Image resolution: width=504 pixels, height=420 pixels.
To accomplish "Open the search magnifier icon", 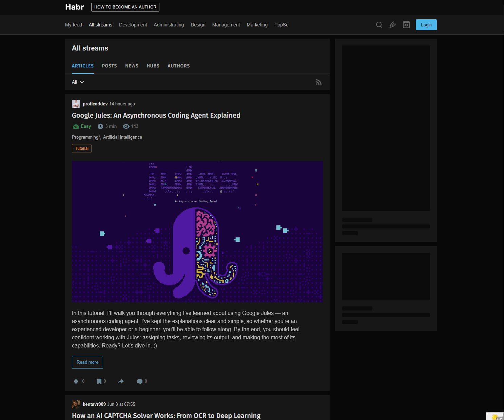I will pos(379,25).
